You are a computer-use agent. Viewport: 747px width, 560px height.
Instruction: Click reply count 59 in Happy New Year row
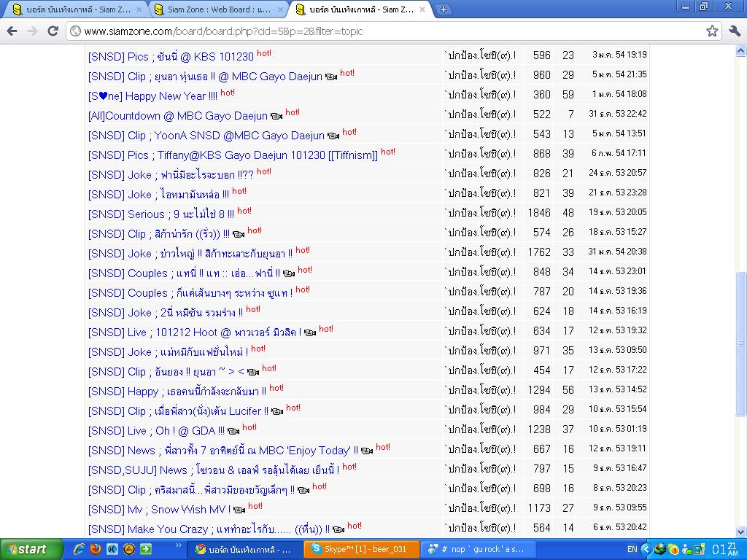pos(568,95)
